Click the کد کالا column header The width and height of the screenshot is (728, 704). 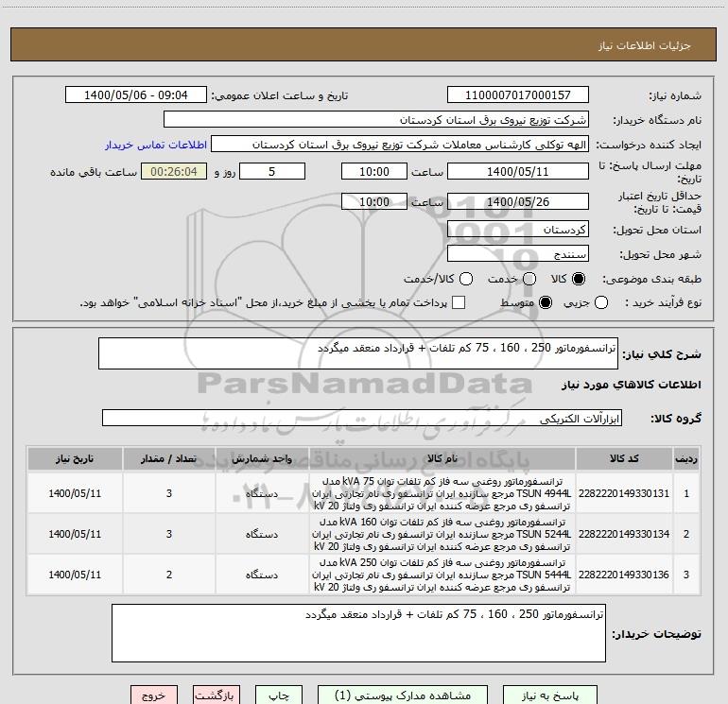[624, 459]
